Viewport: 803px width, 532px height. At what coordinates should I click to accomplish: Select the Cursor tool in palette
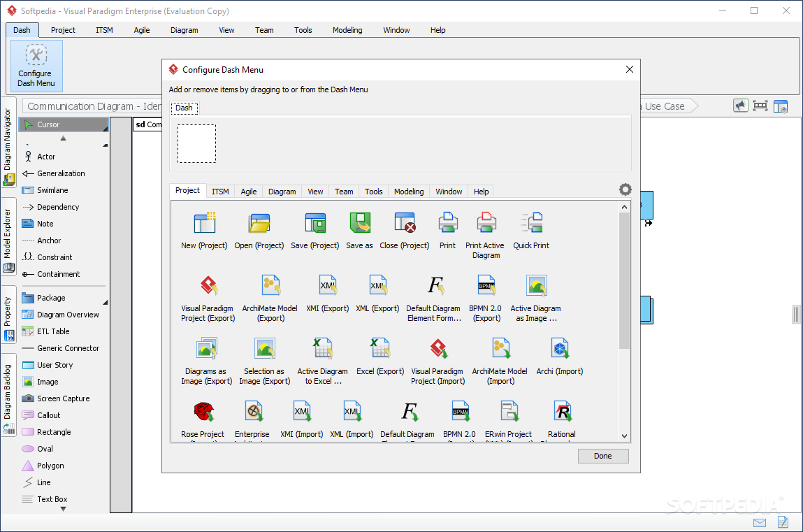pos(64,124)
